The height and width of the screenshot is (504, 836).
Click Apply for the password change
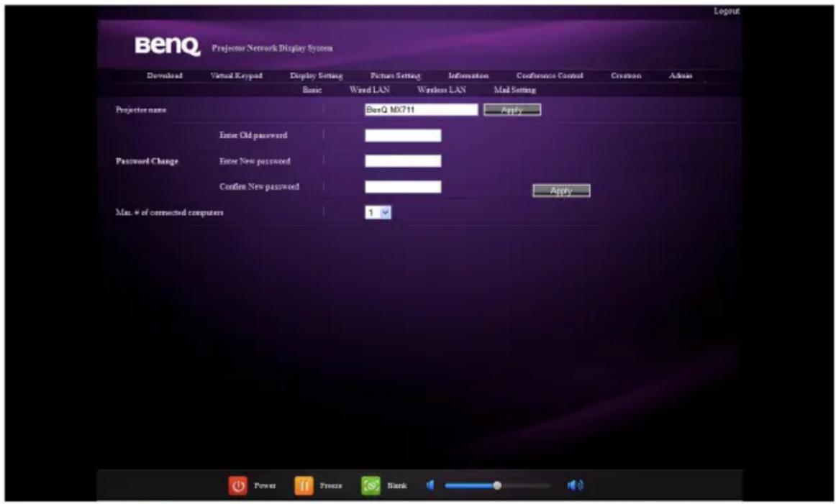coord(561,191)
